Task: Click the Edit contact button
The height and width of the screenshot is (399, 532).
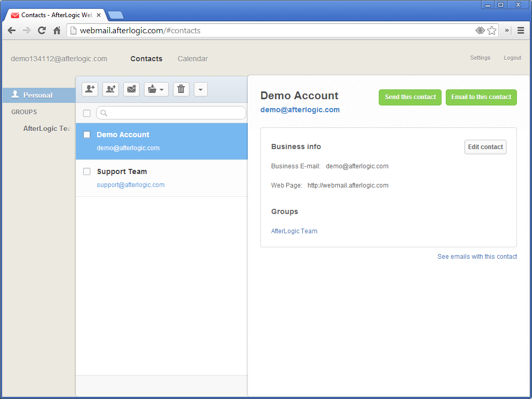Action: 486,147
